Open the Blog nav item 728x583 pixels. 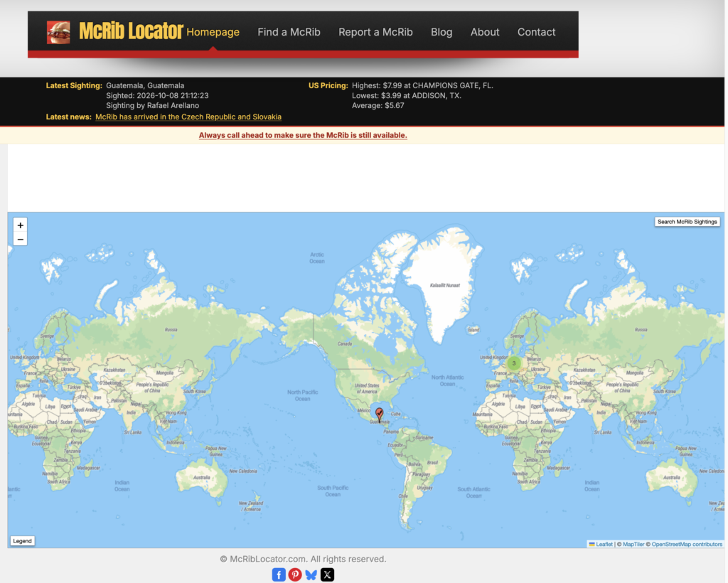(441, 32)
